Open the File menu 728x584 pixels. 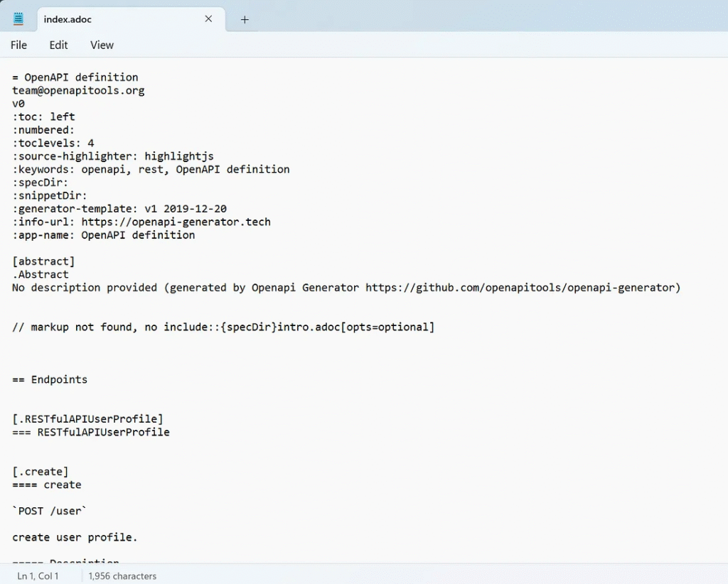coord(18,45)
